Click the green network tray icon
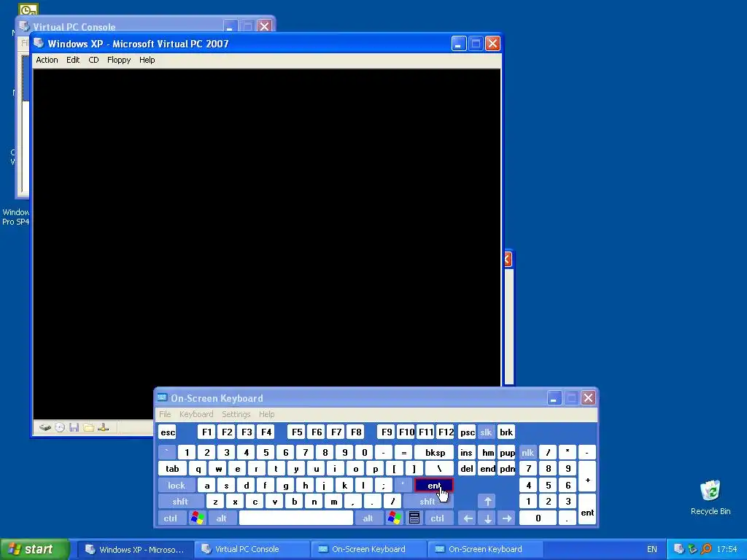747x560 pixels. click(x=693, y=549)
